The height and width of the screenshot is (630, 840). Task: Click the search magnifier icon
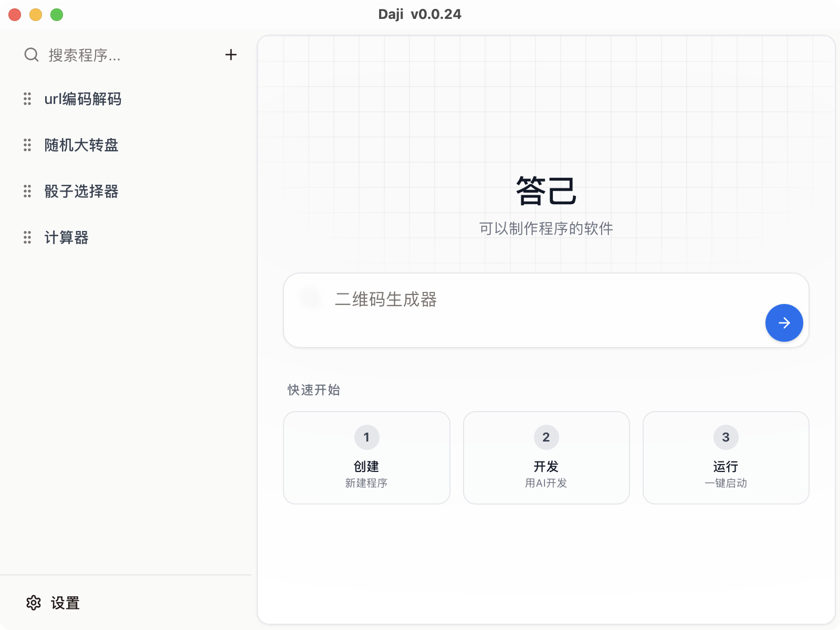click(x=31, y=55)
